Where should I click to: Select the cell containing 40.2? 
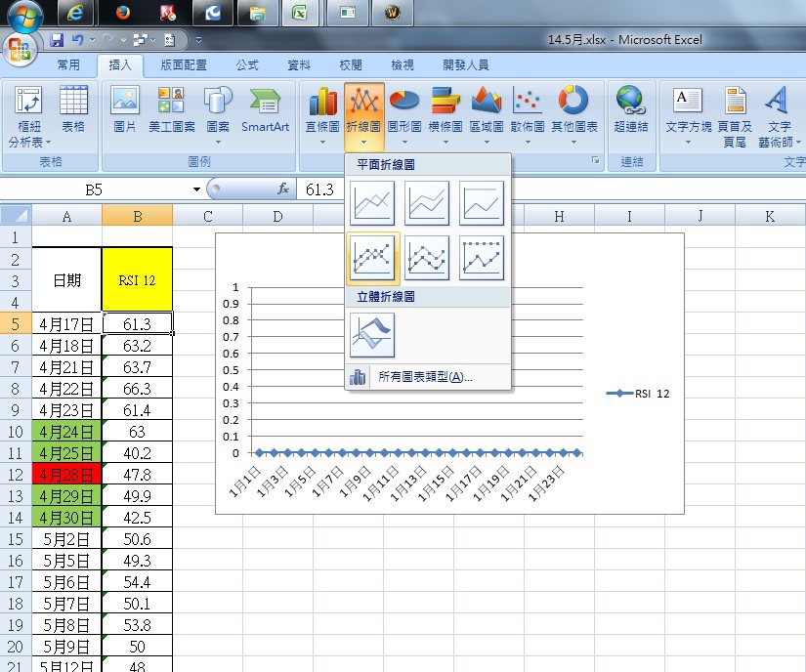[137, 452]
